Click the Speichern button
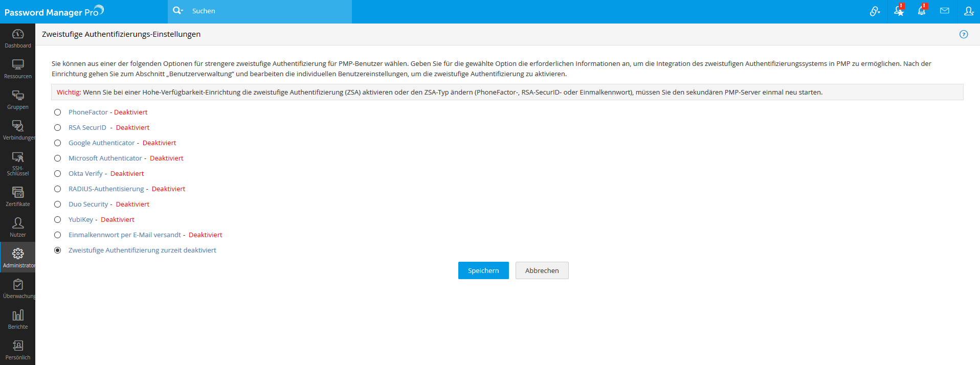The image size is (980, 365). [x=483, y=270]
